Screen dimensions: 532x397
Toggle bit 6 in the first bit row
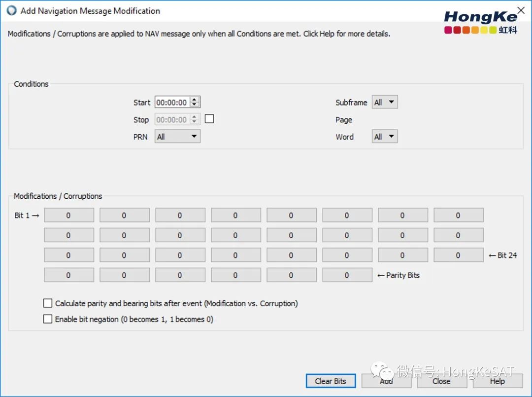(347, 216)
